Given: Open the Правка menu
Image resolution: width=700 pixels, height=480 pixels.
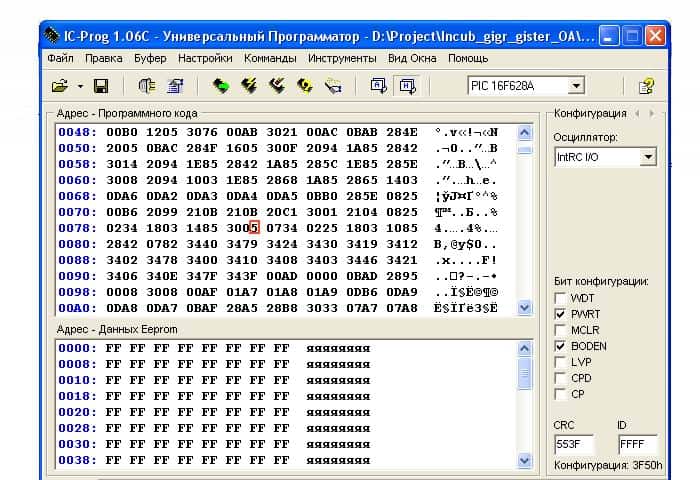Looking at the screenshot, I should pyautogui.click(x=104, y=58).
